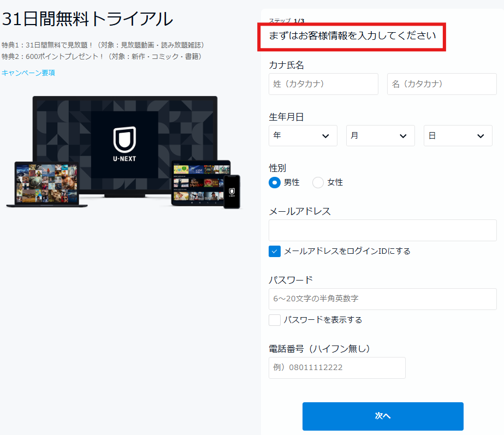The height and width of the screenshot is (435, 504).
Task: Select the 男性 radio button
Action: pos(275,182)
